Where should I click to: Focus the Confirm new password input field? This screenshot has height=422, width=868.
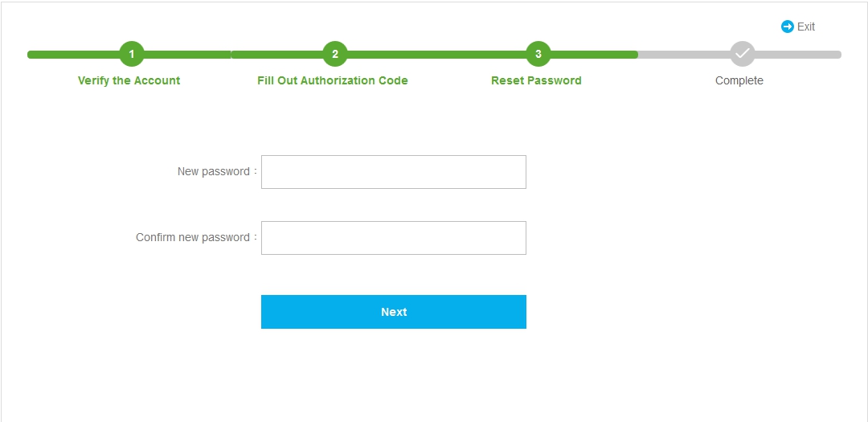394,238
